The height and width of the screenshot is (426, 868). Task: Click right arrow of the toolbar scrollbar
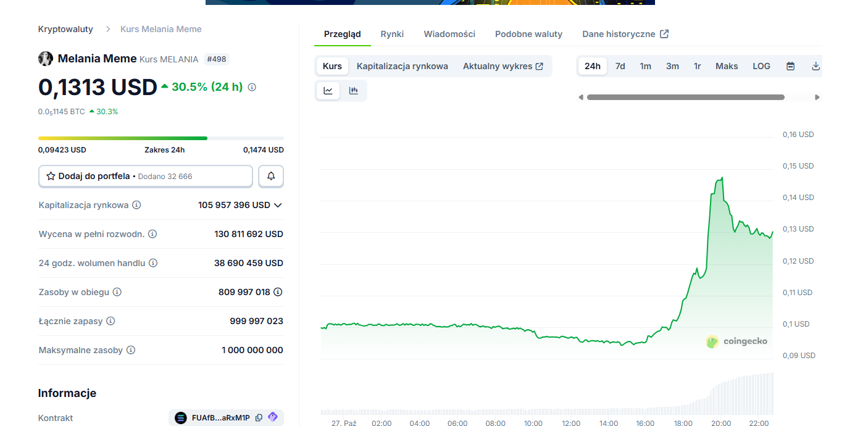[817, 97]
